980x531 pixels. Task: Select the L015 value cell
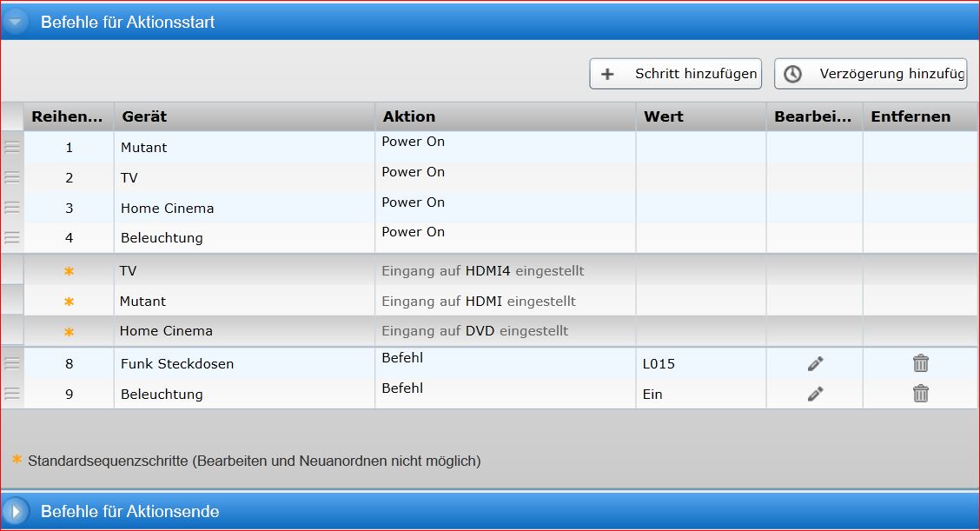pos(700,364)
